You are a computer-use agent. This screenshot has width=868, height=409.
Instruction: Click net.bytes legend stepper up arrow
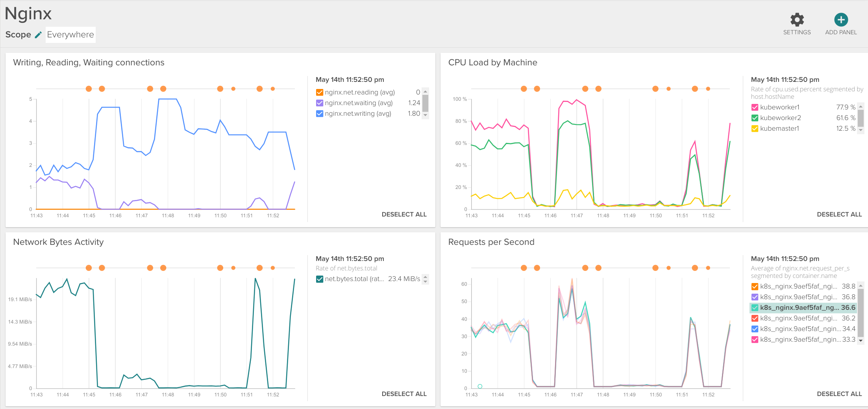point(425,277)
